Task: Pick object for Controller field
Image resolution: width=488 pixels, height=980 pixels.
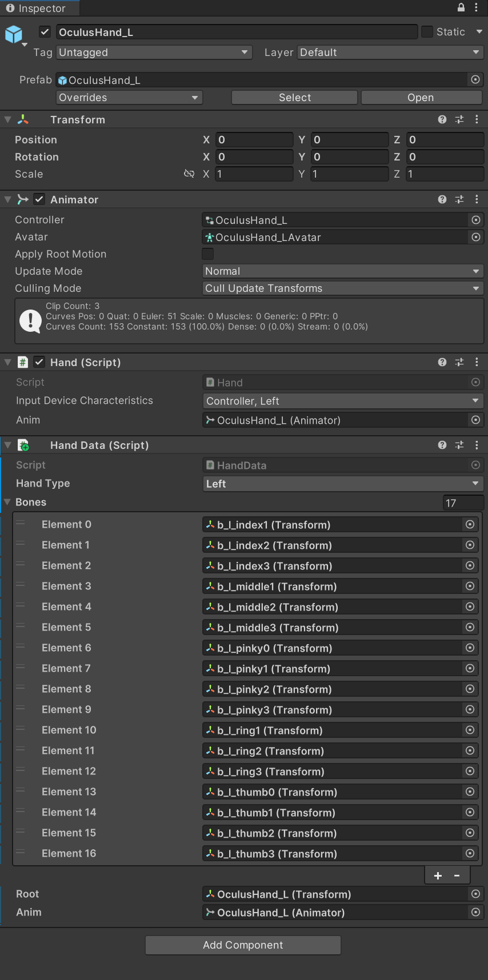Action: pos(475,220)
